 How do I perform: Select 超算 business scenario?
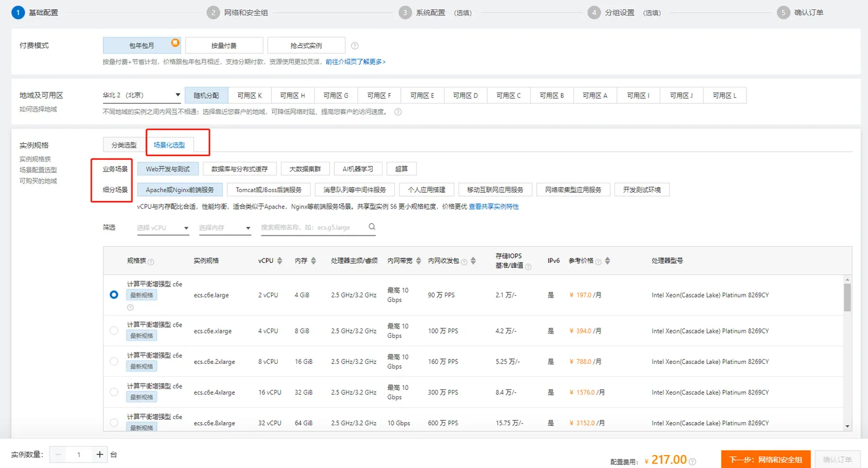[402, 169]
